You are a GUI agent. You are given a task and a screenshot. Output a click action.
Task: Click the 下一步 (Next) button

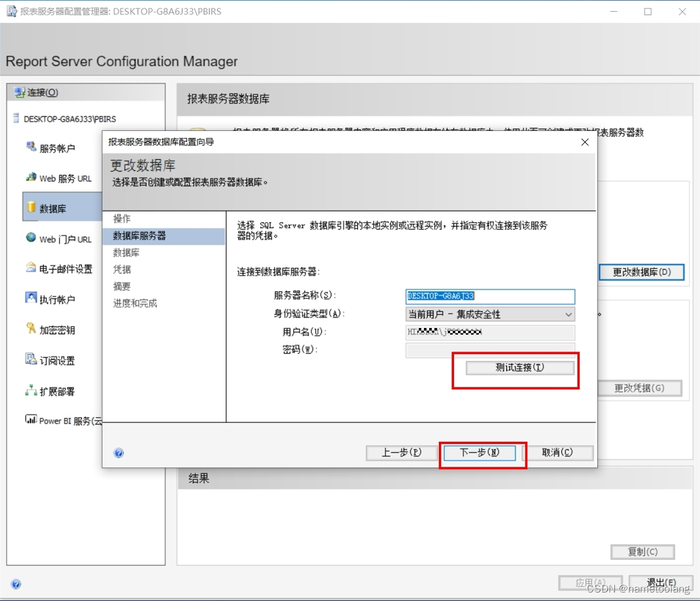(480, 452)
